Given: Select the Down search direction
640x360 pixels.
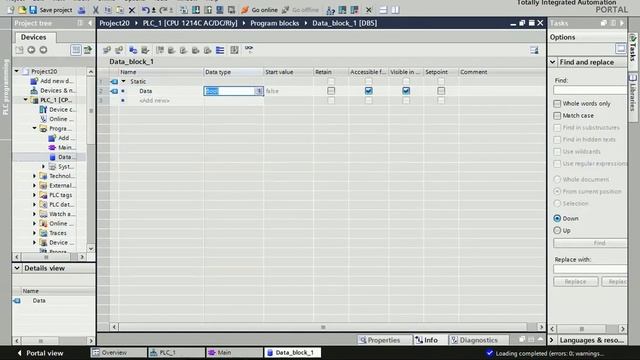Looking at the screenshot, I should (557, 218).
